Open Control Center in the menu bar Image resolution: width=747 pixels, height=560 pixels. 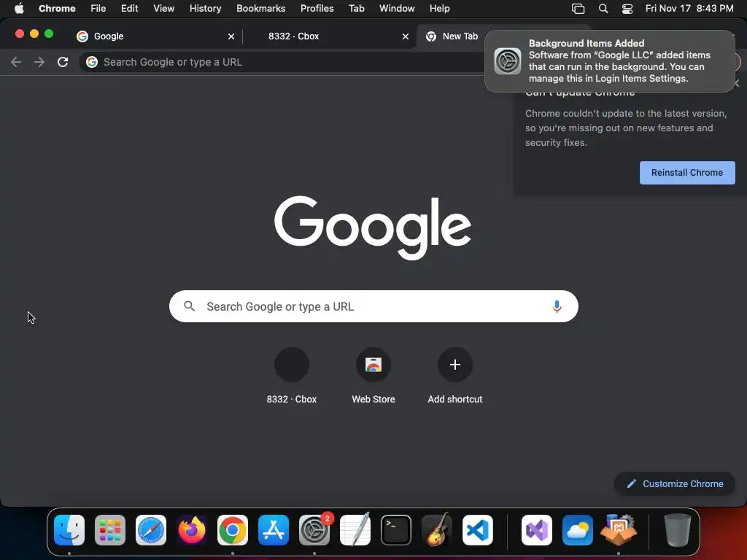(x=627, y=8)
